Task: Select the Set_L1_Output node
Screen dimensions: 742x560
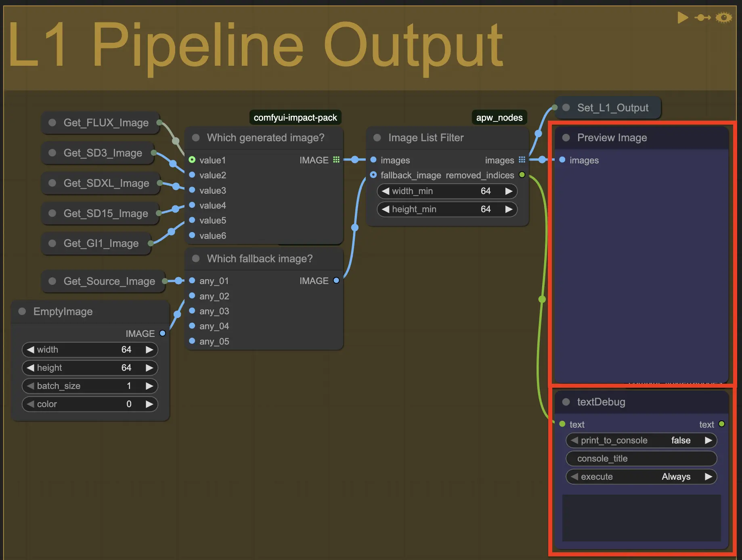Action: pyautogui.click(x=612, y=108)
